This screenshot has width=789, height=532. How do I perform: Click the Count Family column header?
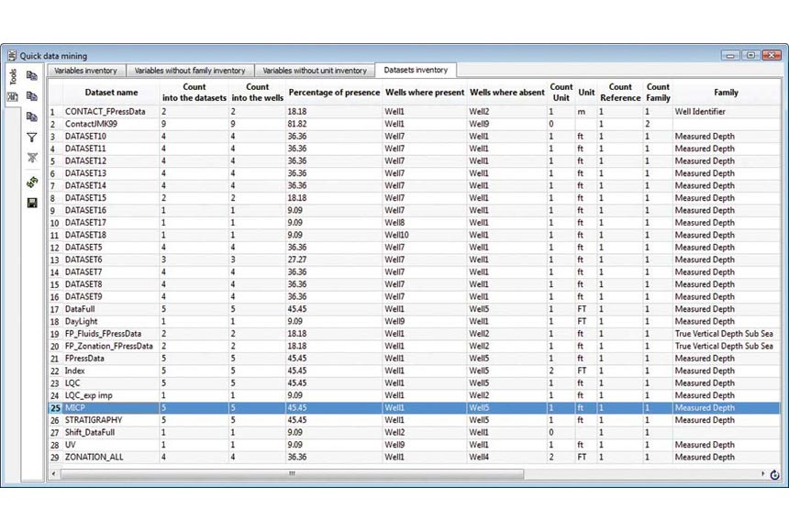(x=658, y=92)
